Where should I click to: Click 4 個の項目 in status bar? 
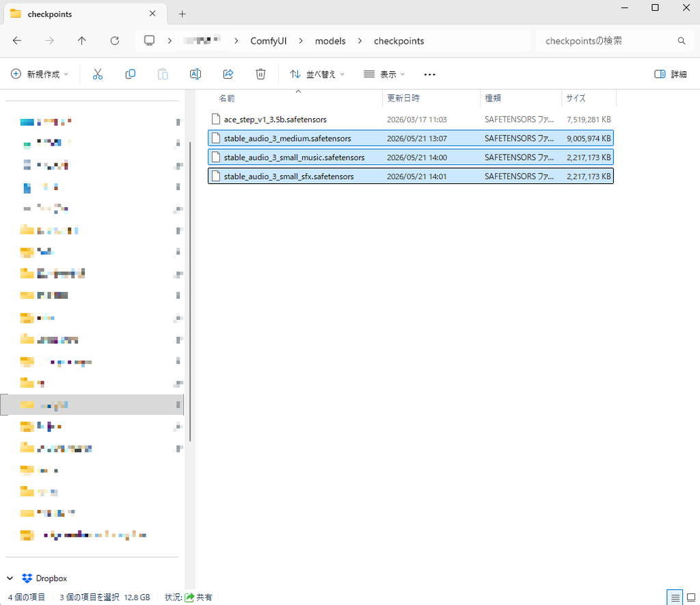pyautogui.click(x=27, y=597)
